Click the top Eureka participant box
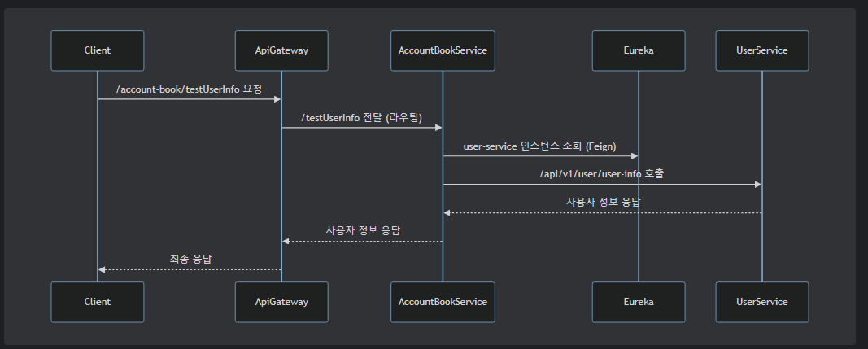Image resolution: width=868 pixels, height=349 pixels. tap(639, 50)
